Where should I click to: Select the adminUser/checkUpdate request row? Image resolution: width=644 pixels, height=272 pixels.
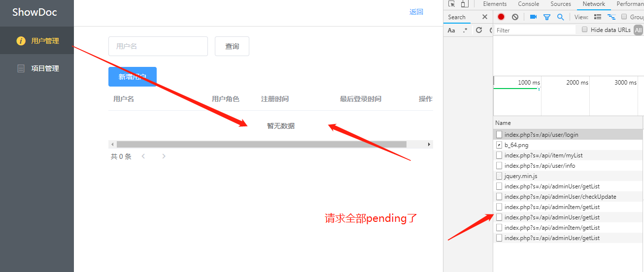[x=569, y=197]
